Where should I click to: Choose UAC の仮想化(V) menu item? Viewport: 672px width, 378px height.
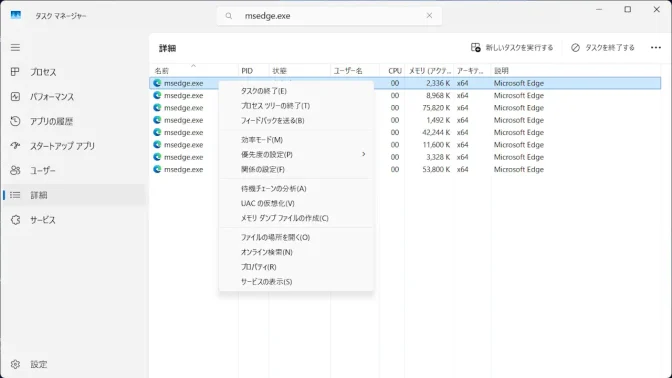[x=296, y=203]
